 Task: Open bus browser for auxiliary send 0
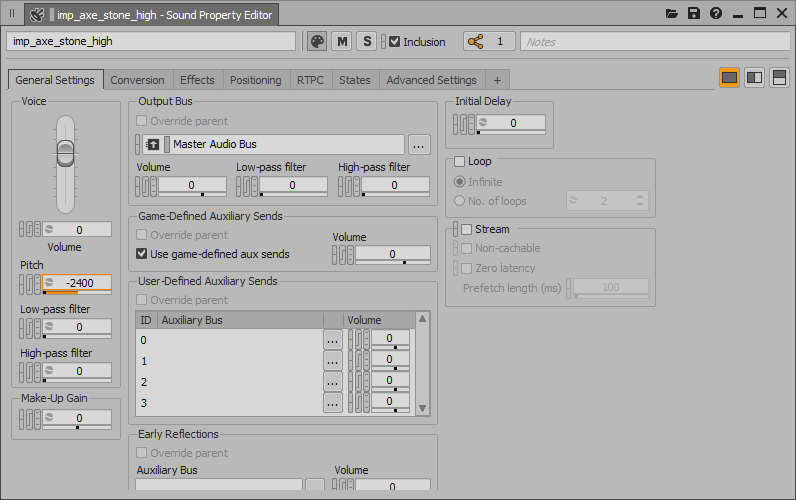tap(333, 340)
